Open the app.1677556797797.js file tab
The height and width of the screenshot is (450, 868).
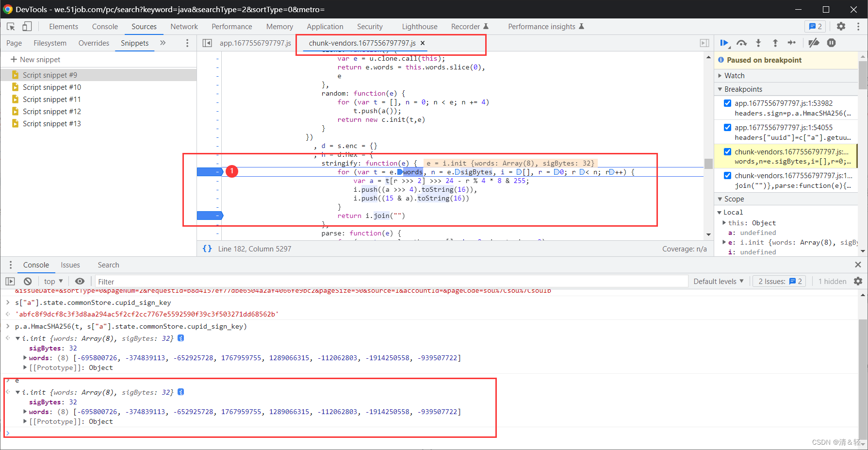click(255, 43)
